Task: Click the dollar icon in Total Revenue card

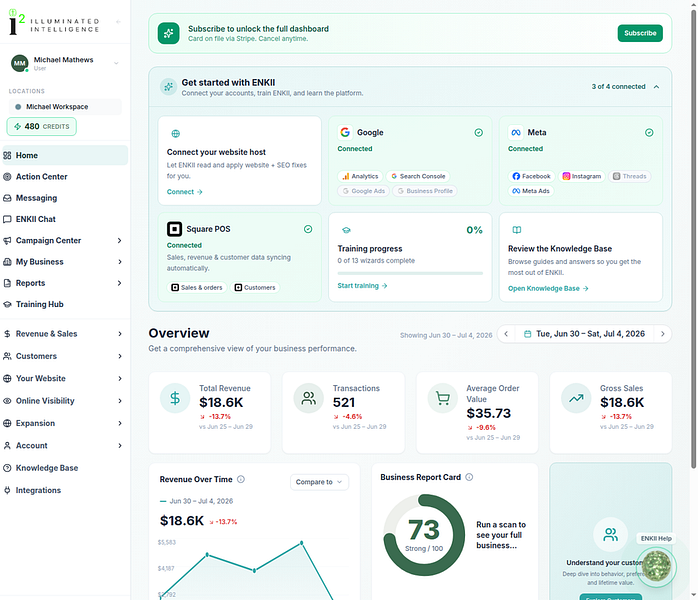Action: (175, 398)
